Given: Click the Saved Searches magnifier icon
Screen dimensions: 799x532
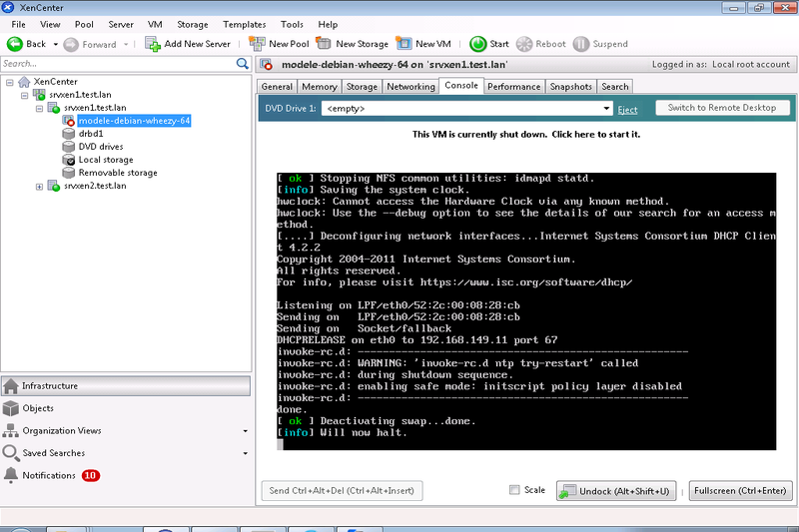Looking at the screenshot, I should (10, 453).
